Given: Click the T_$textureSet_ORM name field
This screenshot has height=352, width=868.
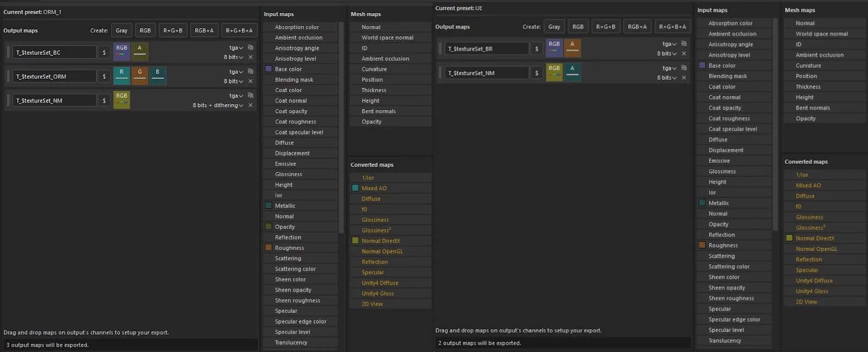Looking at the screenshot, I should (x=54, y=76).
